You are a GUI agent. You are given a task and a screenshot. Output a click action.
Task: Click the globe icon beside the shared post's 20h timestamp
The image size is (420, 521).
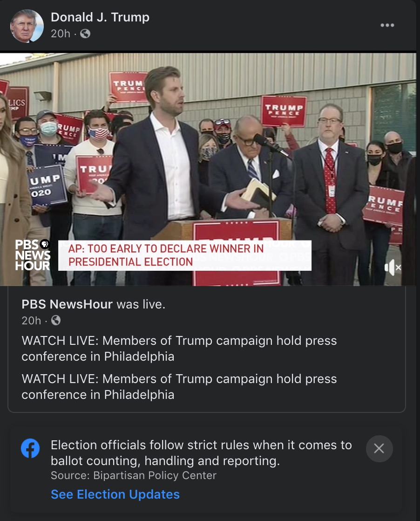point(56,320)
